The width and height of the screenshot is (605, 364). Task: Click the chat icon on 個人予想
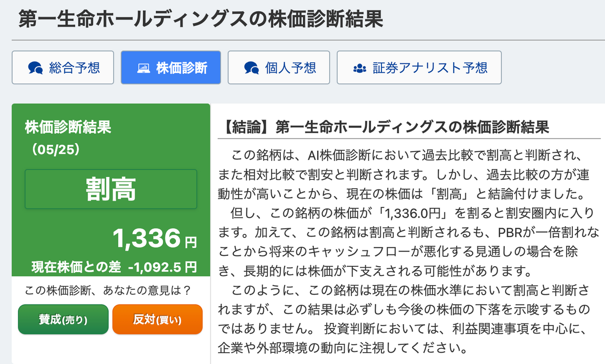[251, 68]
